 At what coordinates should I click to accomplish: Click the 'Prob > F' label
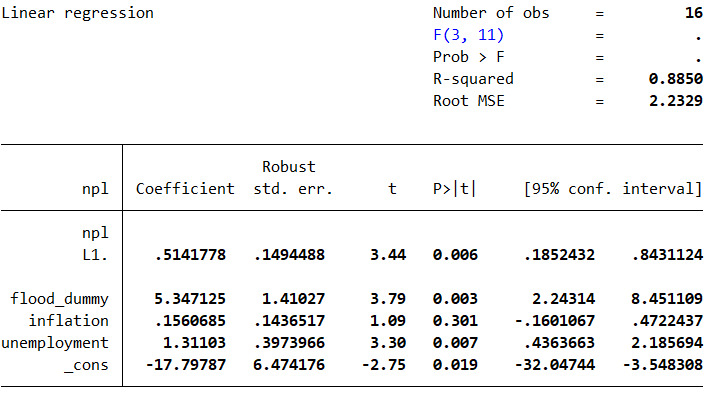click(x=469, y=57)
